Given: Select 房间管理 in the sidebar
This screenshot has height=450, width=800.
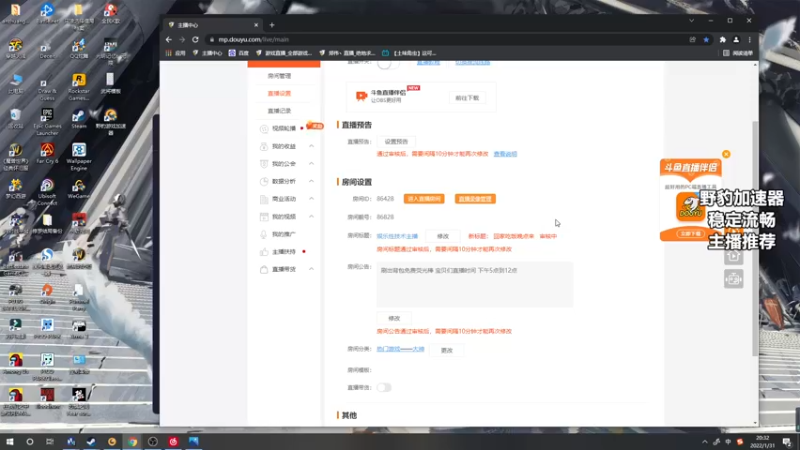Looking at the screenshot, I should tap(279, 76).
